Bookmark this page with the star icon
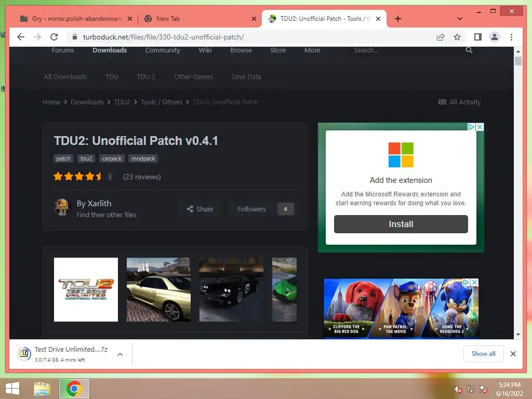 click(x=457, y=37)
